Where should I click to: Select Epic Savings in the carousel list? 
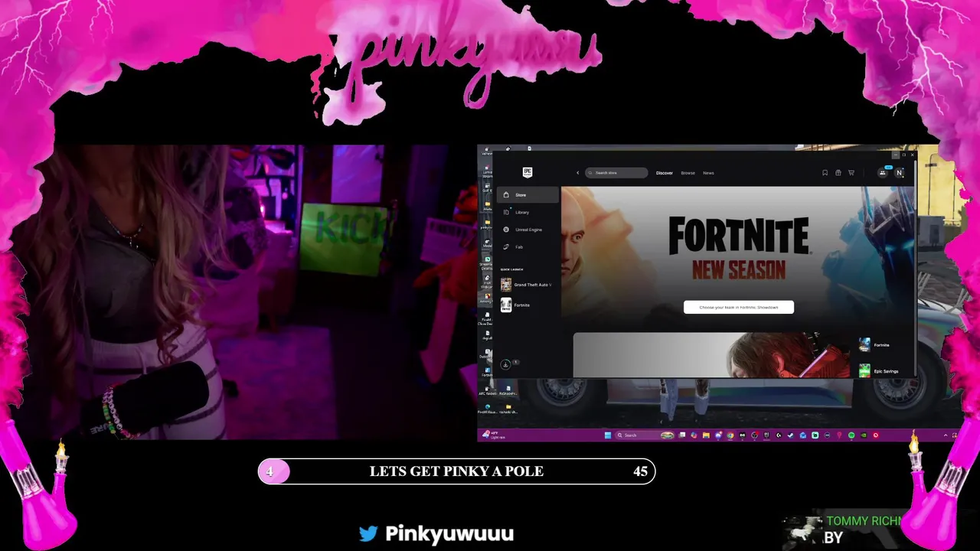coord(879,371)
